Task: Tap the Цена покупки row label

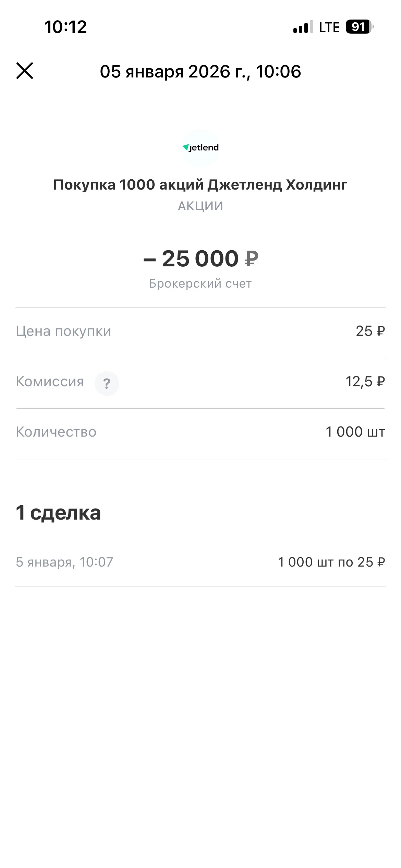Action: (63, 331)
